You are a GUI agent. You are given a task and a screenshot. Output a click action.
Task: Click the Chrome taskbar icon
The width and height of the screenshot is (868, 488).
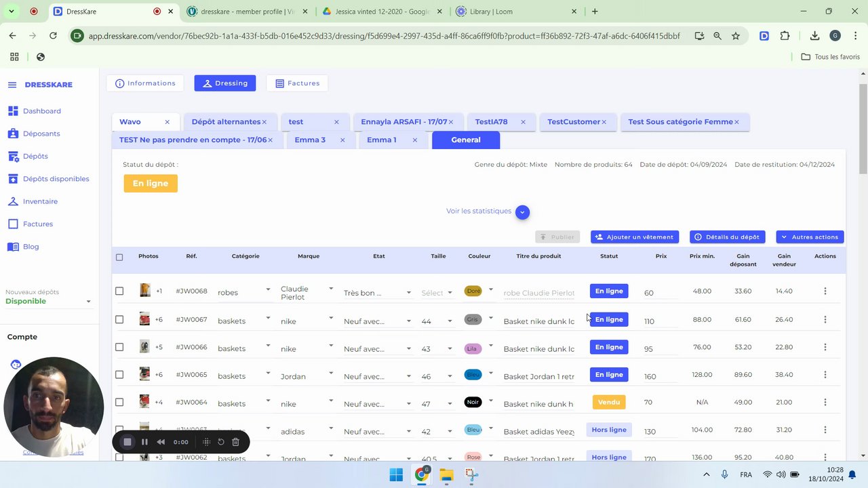click(x=422, y=474)
